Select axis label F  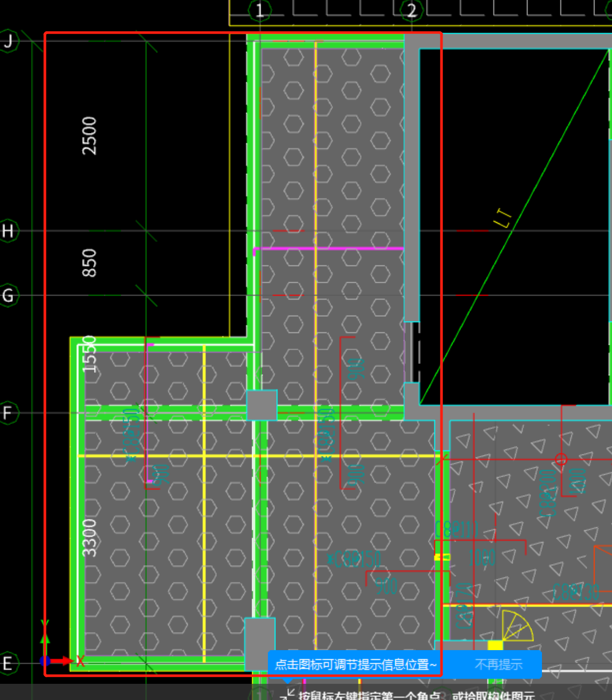pos(8,413)
